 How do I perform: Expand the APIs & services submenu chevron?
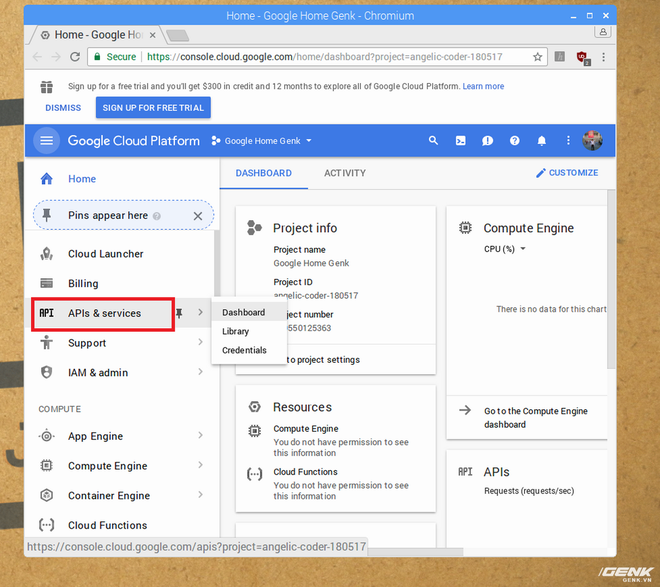point(201,312)
